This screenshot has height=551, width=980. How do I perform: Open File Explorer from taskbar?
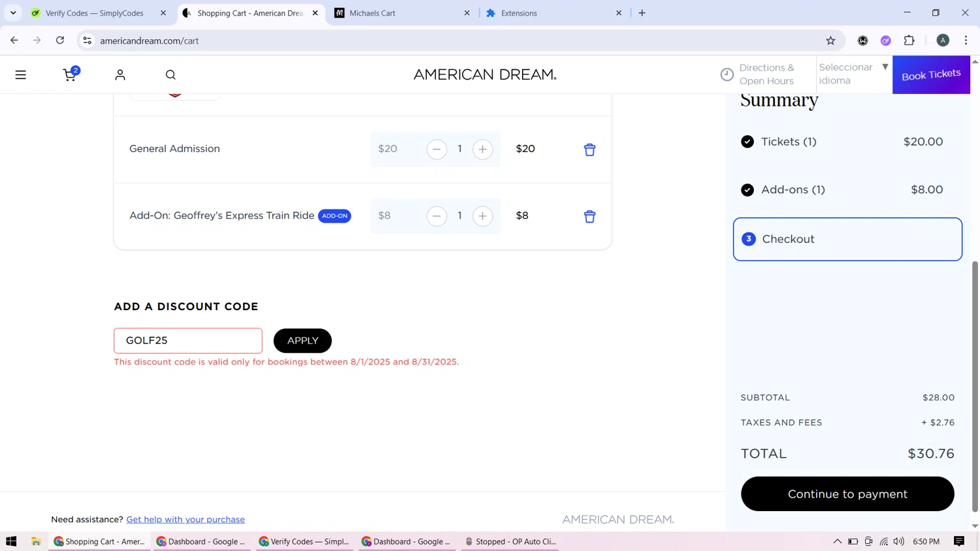(x=36, y=541)
